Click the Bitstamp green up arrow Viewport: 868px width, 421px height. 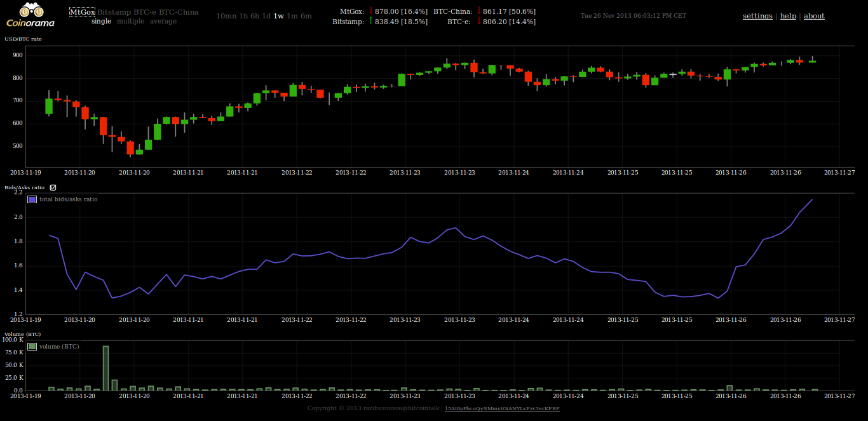click(x=370, y=20)
